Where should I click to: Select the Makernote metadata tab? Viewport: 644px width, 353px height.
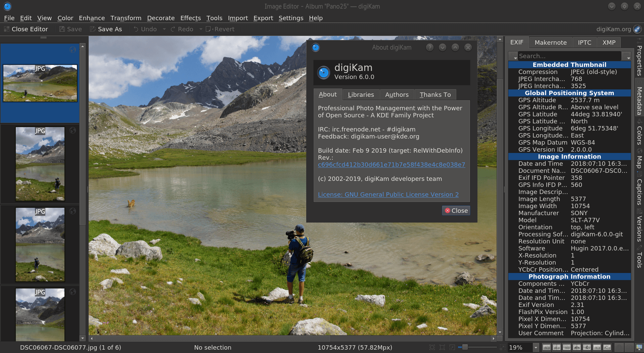551,43
